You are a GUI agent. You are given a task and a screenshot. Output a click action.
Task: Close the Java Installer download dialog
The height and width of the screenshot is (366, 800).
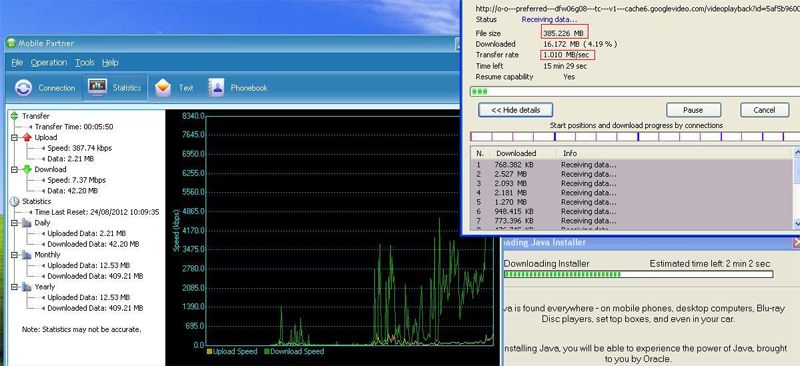coord(796,242)
